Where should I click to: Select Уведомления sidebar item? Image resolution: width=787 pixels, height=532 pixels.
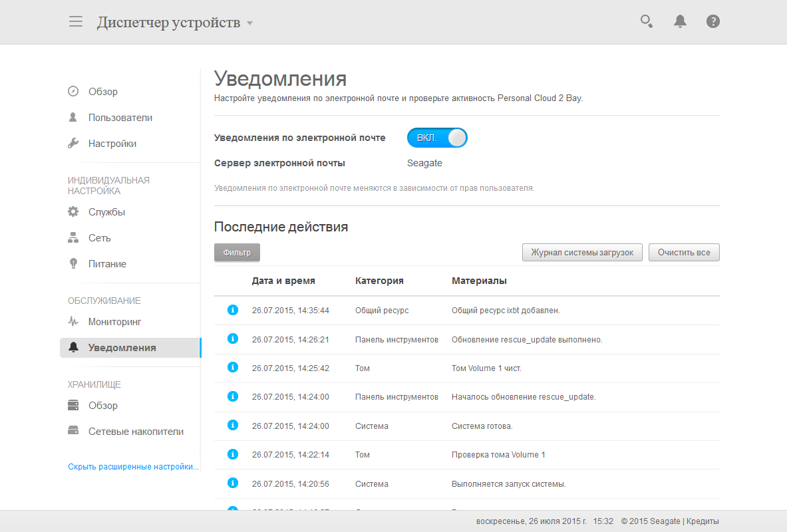pos(130,348)
